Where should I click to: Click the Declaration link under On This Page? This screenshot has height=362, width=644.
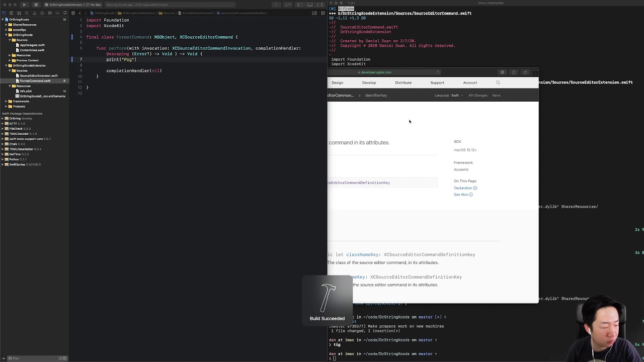(x=465, y=188)
